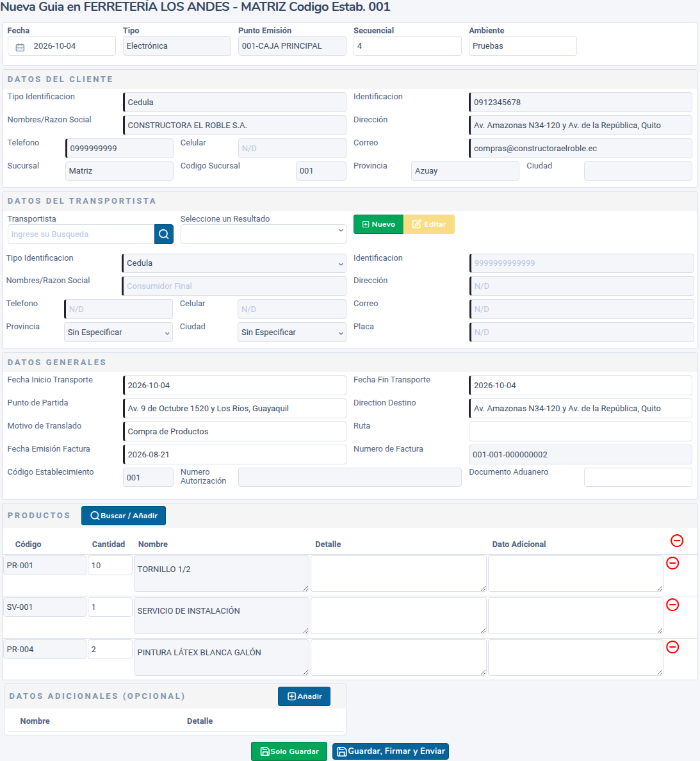Click the transportista Identificacion field
700x761 pixels.
tap(581, 263)
